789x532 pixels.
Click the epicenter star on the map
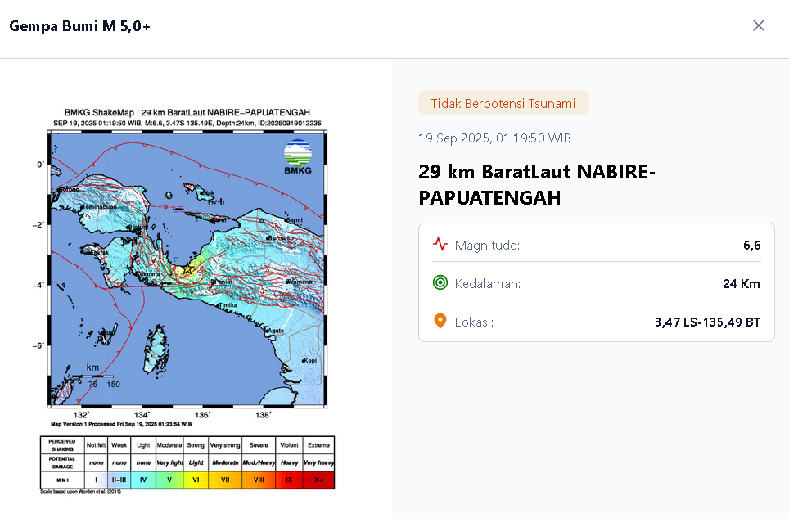(x=187, y=269)
